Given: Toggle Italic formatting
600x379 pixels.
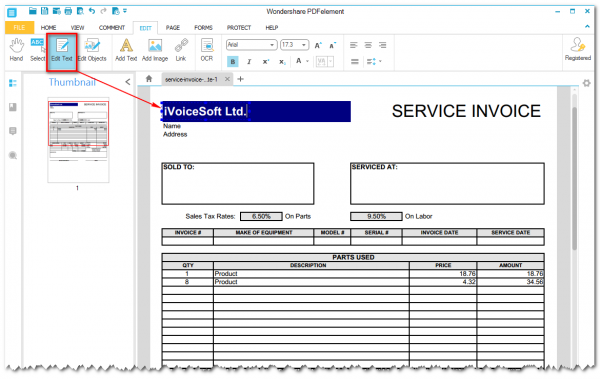Looking at the screenshot, I should (x=249, y=61).
